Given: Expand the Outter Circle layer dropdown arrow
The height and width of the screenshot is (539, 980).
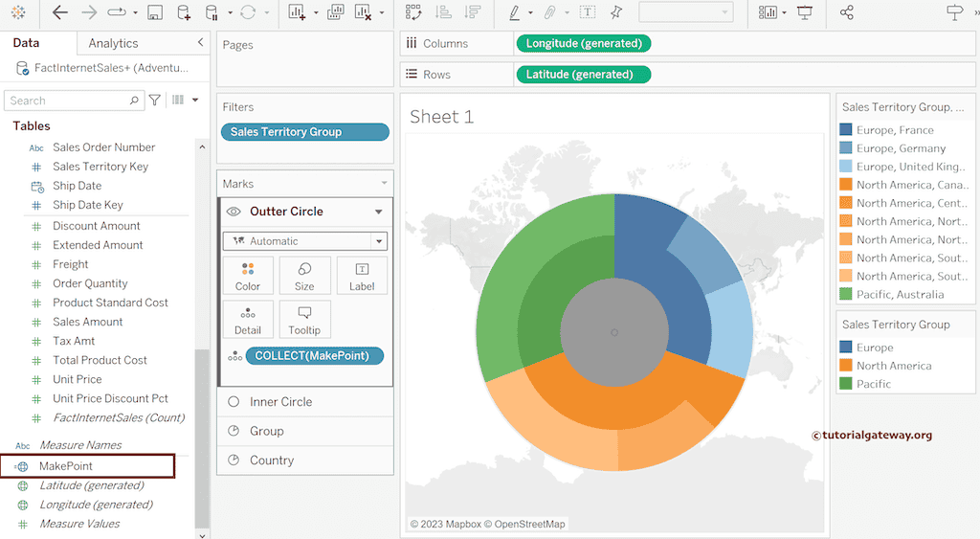Looking at the screenshot, I should coord(378,212).
